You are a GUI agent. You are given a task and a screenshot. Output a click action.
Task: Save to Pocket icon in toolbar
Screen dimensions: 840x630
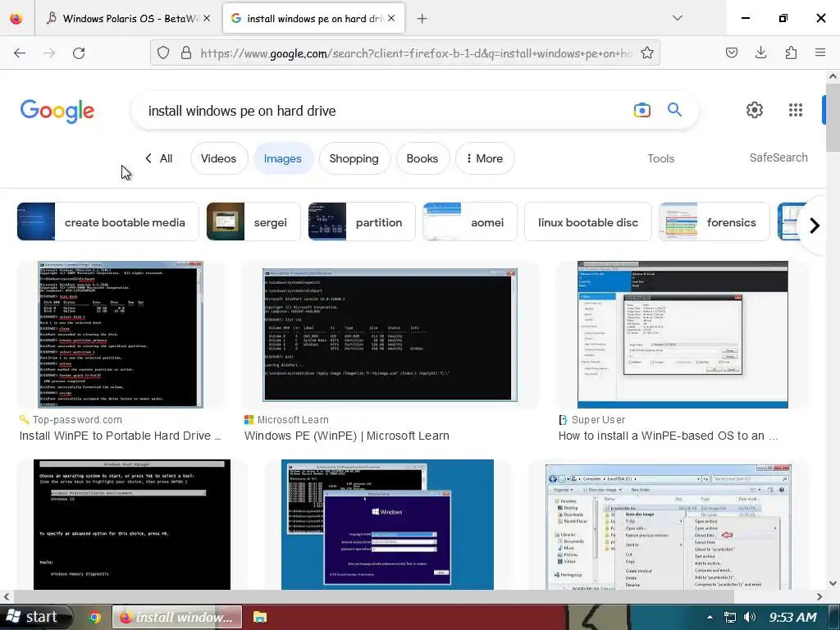(x=731, y=52)
